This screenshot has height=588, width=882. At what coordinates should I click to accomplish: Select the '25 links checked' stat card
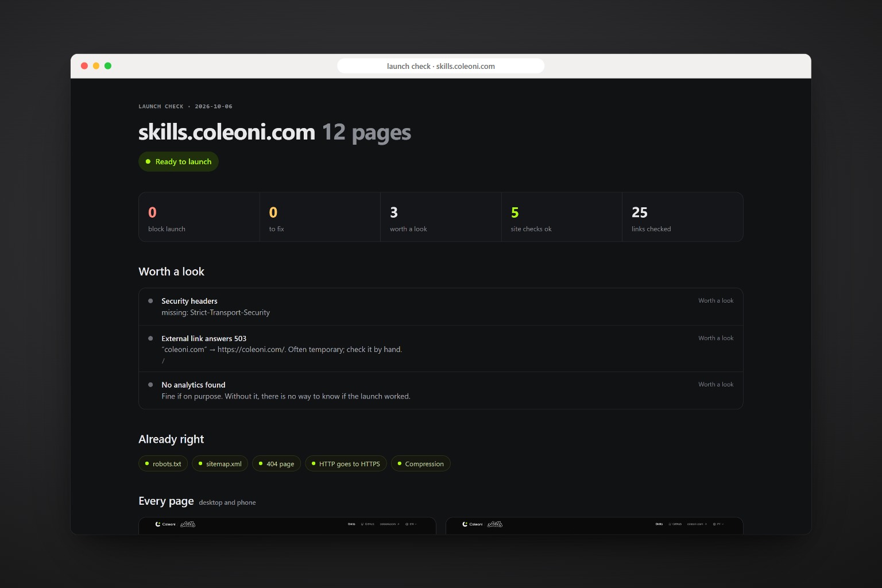coord(683,217)
